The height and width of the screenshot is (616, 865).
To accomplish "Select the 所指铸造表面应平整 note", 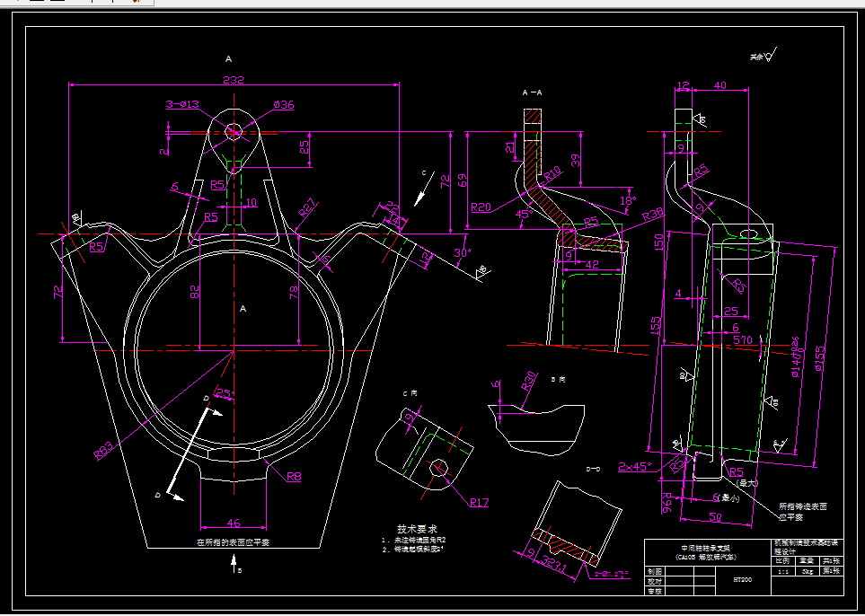I will [803, 512].
